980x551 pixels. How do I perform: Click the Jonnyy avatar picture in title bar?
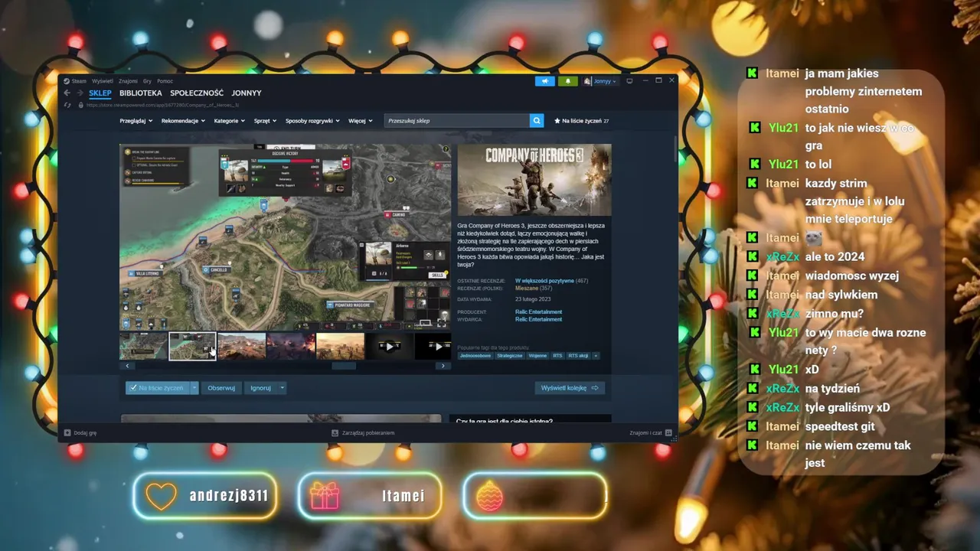[x=587, y=81]
